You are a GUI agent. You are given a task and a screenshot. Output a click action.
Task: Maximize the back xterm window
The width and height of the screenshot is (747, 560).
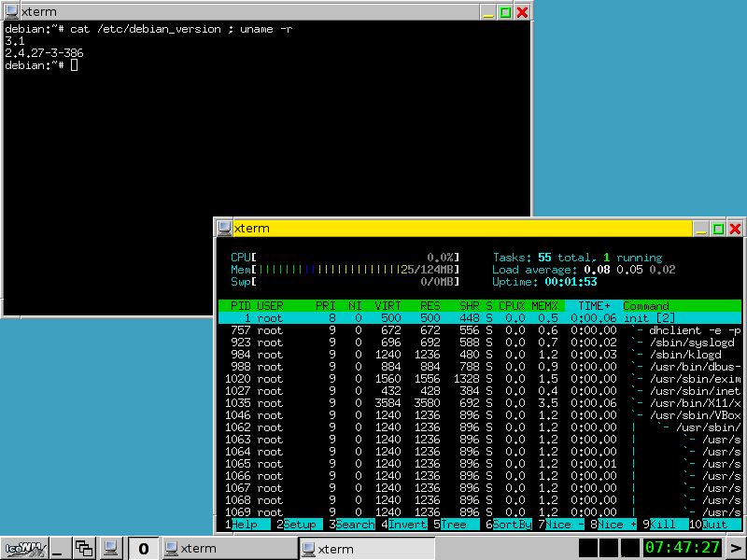(x=505, y=12)
